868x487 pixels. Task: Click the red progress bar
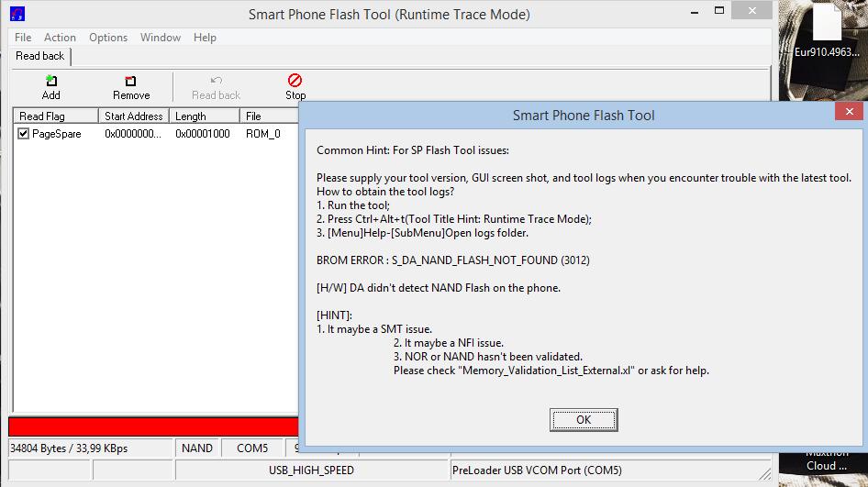pos(153,426)
